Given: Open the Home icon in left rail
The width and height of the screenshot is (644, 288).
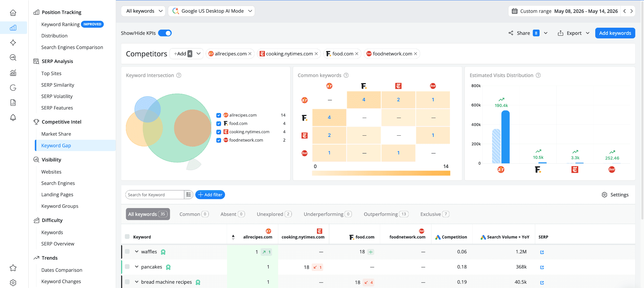Looking at the screenshot, I should [13, 13].
